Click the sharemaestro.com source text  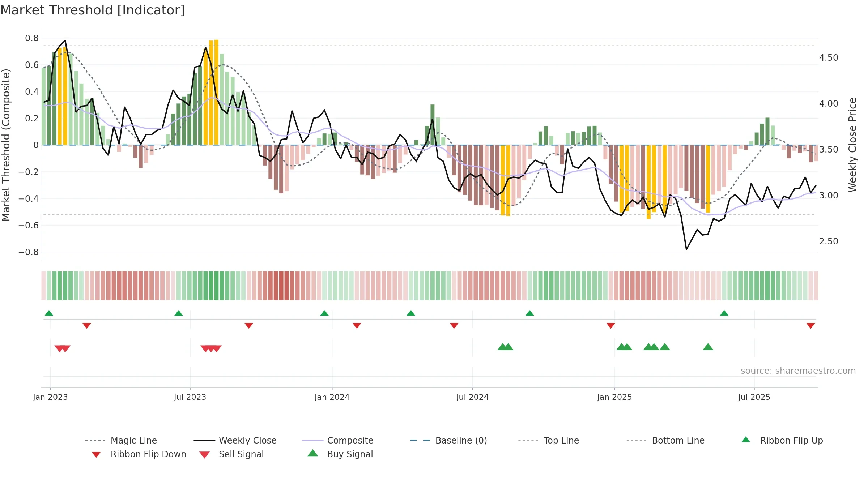pyautogui.click(x=798, y=371)
